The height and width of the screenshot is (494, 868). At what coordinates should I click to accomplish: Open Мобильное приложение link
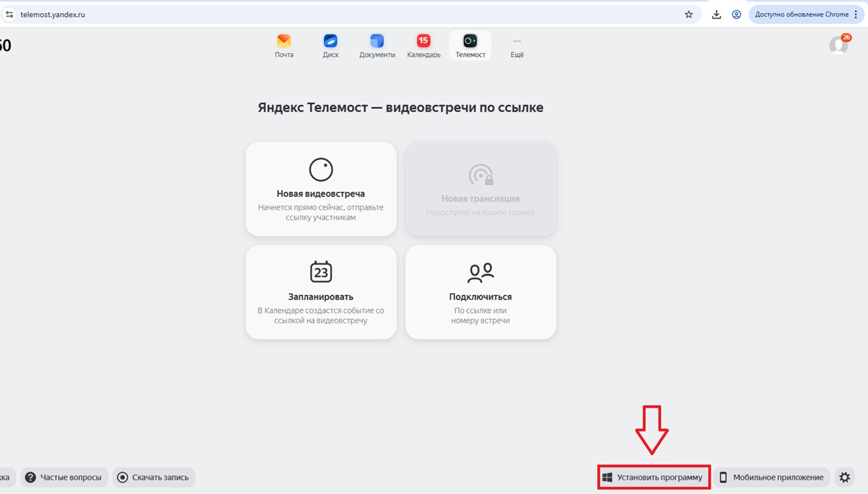click(x=771, y=478)
